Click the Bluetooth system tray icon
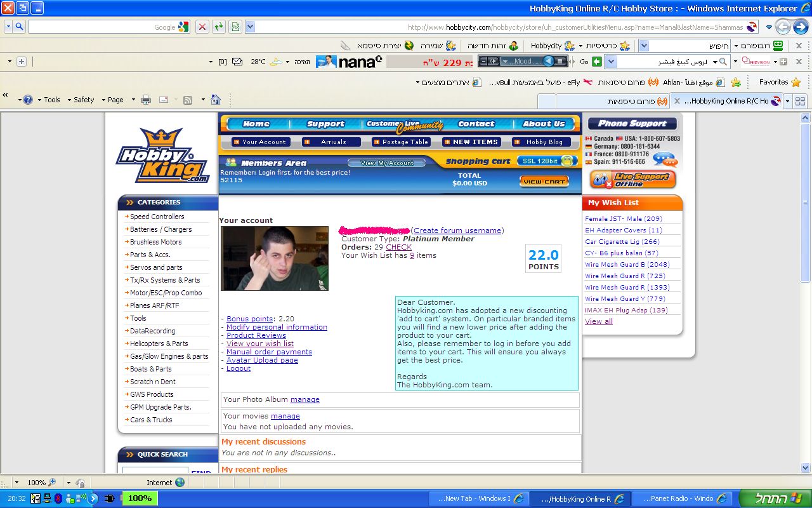Image resolution: width=812 pixels, height=508 pixels. pos(58,498)
